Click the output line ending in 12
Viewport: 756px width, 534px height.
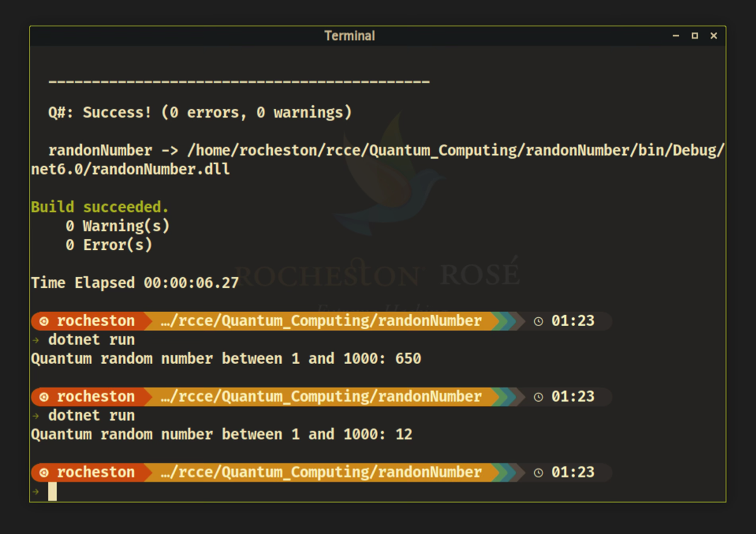pos(221,435)
